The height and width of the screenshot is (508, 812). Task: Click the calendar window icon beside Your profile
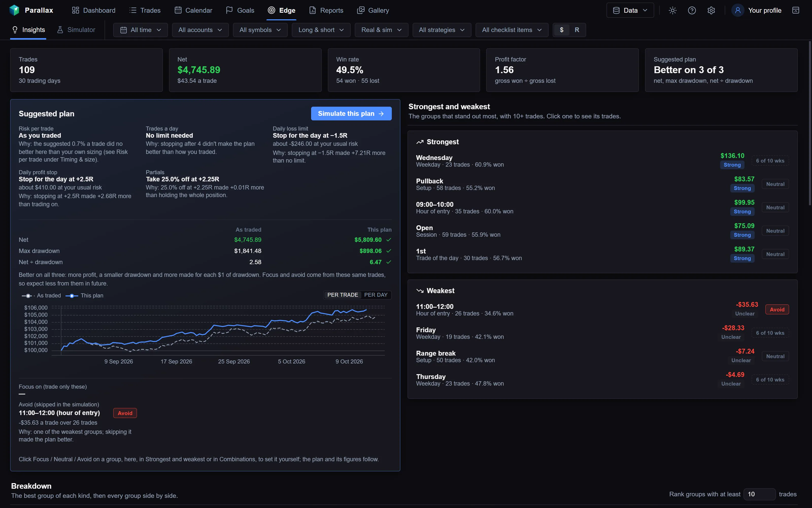click(x=796, y=10)
